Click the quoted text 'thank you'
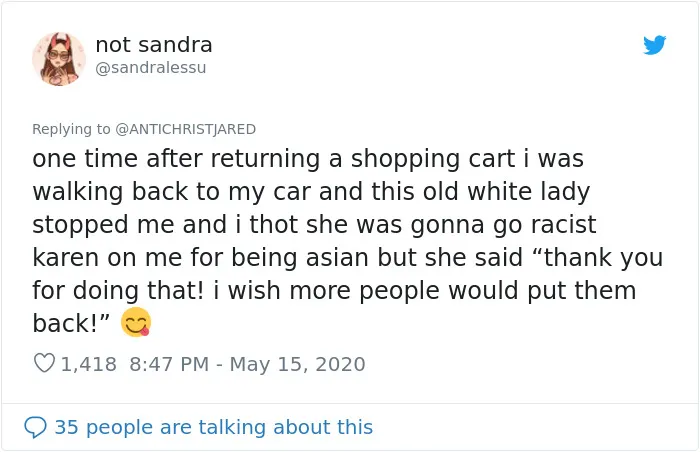Screen dimensions: 700x452 point(603,258)
